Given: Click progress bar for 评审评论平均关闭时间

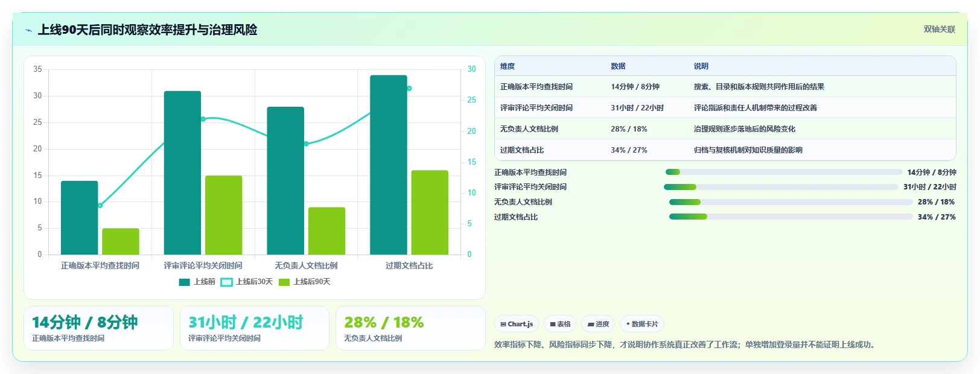Looking at the screenshot, I should tap(781, 187).
